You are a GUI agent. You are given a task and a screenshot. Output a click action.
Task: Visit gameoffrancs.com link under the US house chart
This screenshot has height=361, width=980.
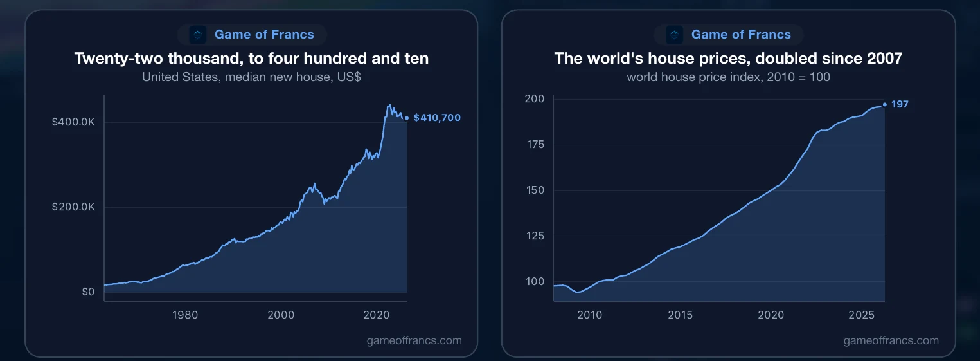point(414,340)
